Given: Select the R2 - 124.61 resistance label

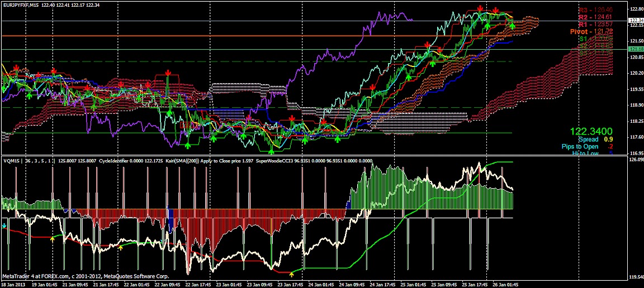Looking at the screenshot, I should pyautogui.click(x=596, y=17).
